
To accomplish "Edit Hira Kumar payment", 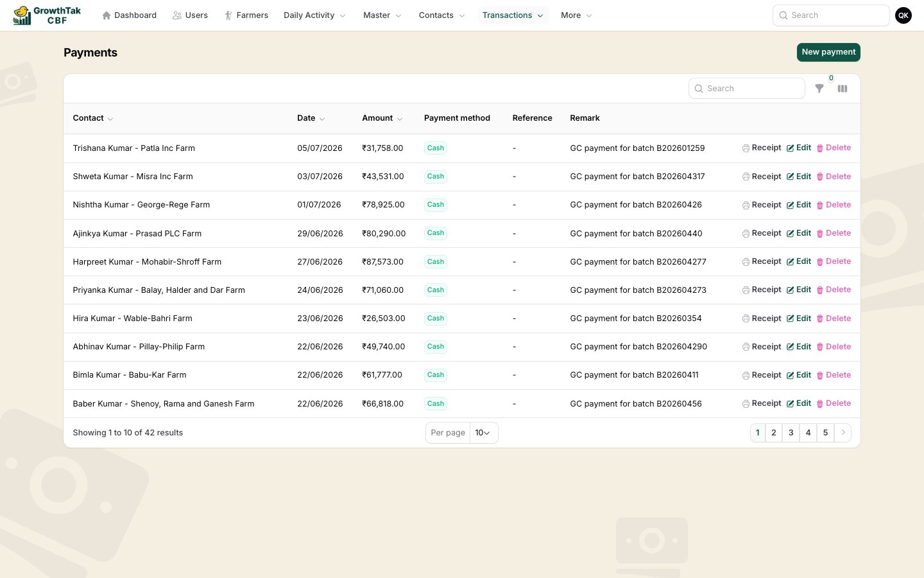I will [799, 319].
